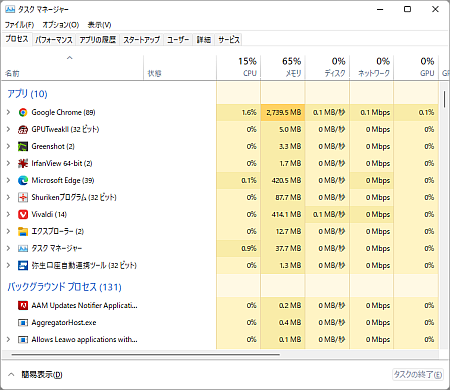The height and width of the screenshot is (390, 450).
Task: Switch to the サービス tab
Action: (x=229, y=40)
